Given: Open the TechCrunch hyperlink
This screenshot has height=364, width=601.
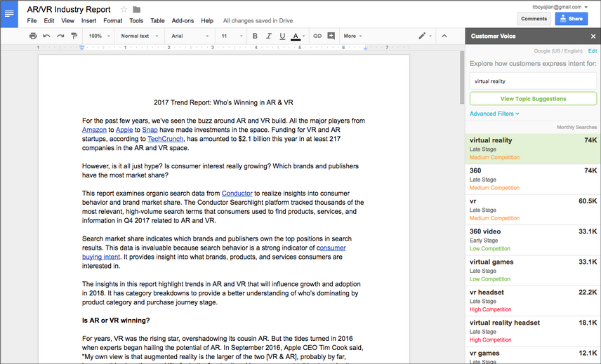Looking at the screenshot, I should pyautogui.click(x=166, y=139).
